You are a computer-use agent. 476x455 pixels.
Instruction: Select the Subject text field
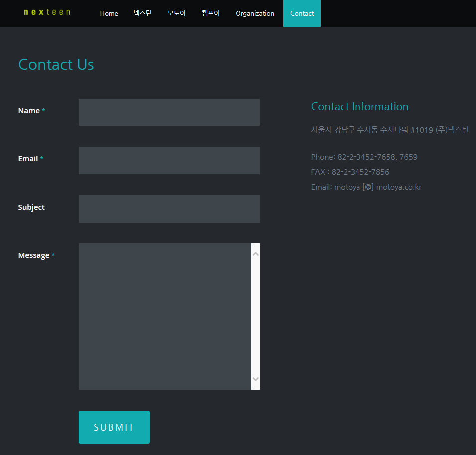pos(169,209)
